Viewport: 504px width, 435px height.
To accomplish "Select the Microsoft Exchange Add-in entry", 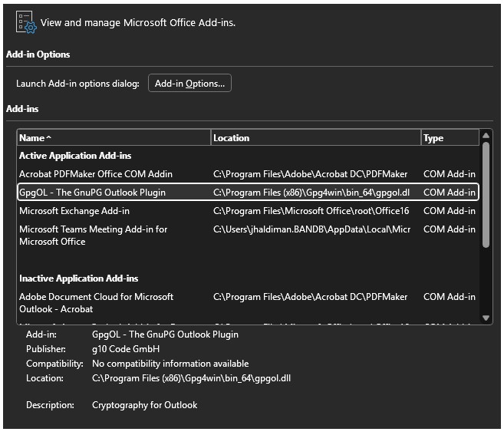I will point(74,211).
